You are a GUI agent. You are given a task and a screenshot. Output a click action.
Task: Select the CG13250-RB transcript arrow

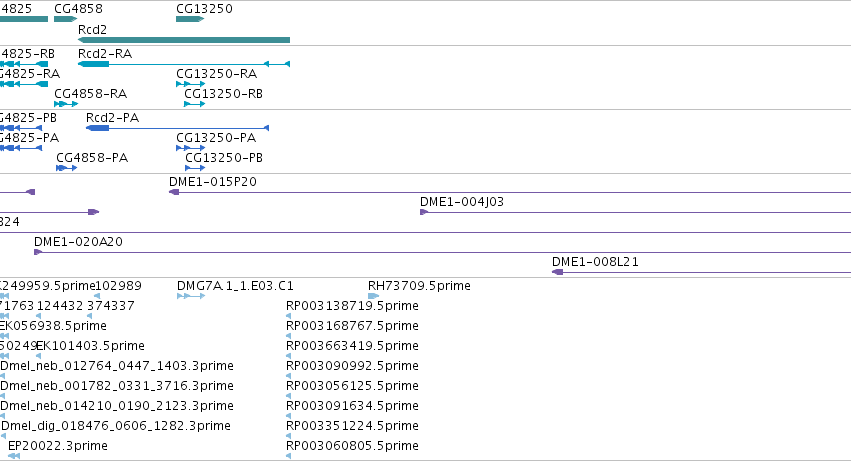pos(194,104)
